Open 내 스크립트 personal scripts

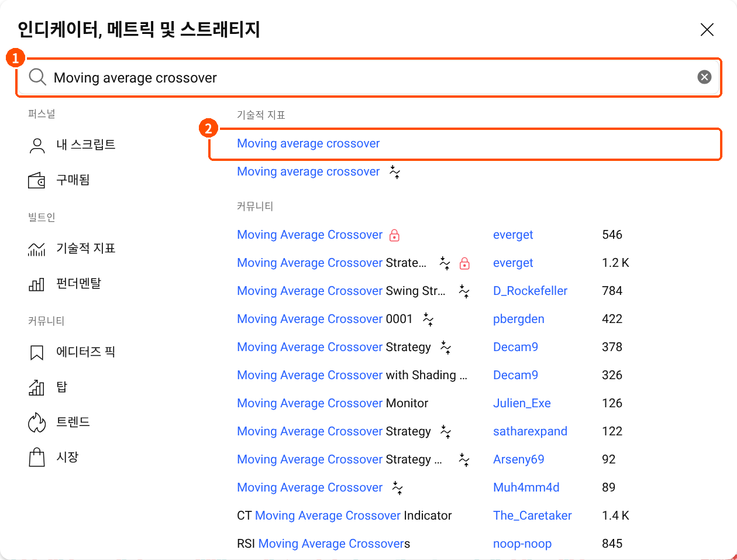85,145
